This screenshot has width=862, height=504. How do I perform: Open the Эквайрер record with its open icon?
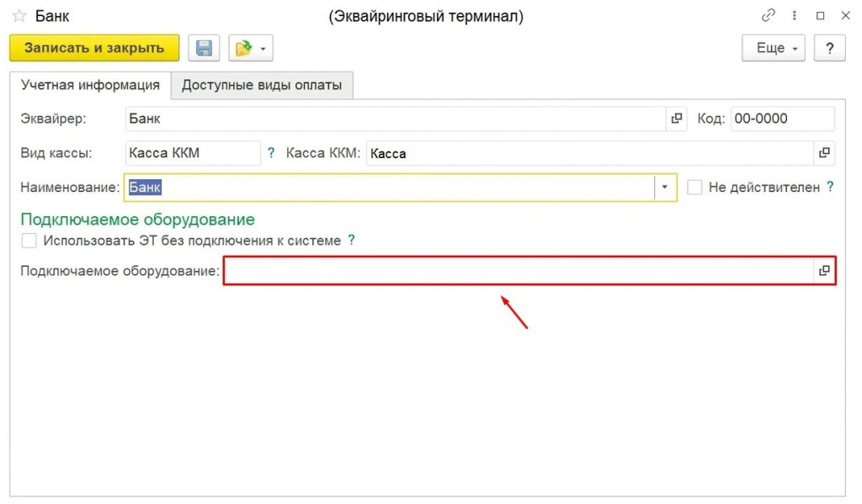(x=676, y=119)
